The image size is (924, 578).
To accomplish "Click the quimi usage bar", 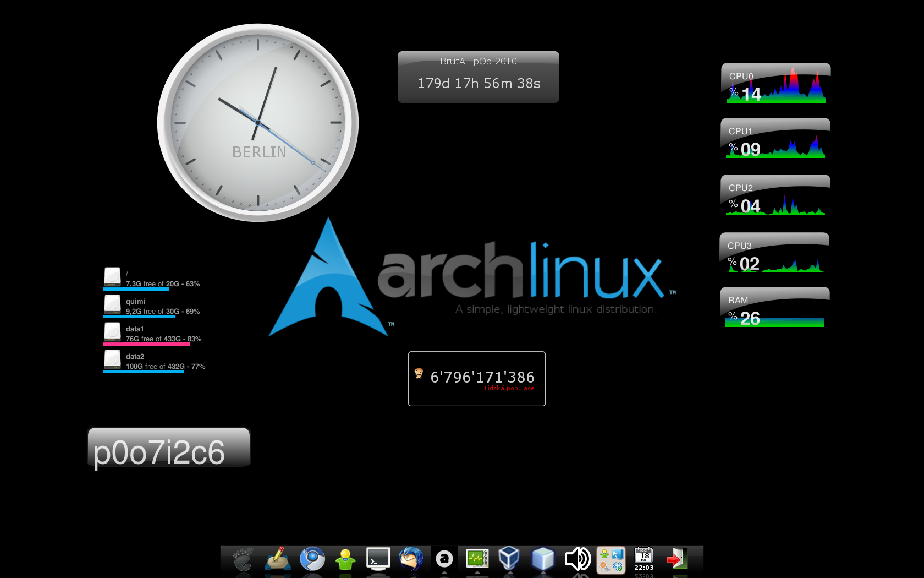I will pos(140,317).
